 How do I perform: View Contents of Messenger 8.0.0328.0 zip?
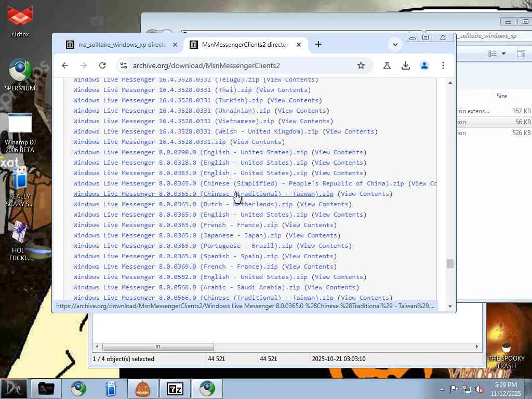[339, 163]
